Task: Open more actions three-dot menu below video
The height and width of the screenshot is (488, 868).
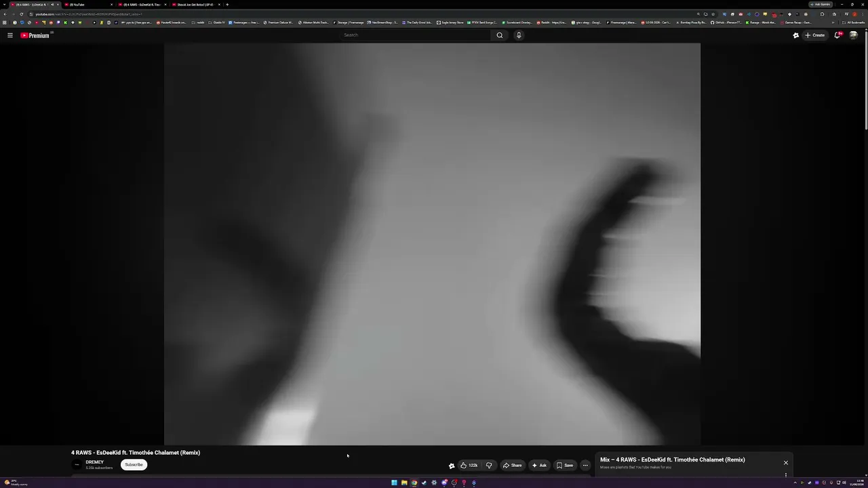Action: tap(585, 465)
